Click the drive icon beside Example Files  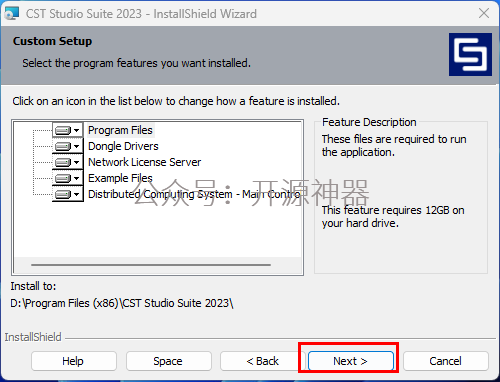63,178
